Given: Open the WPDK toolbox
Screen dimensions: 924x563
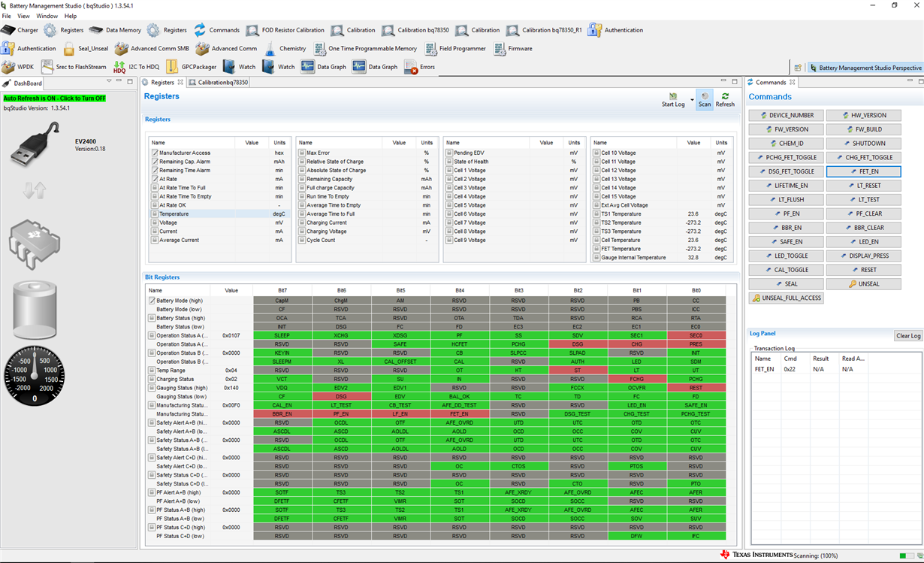Looking at the screenshot, I should pos(18,67).
